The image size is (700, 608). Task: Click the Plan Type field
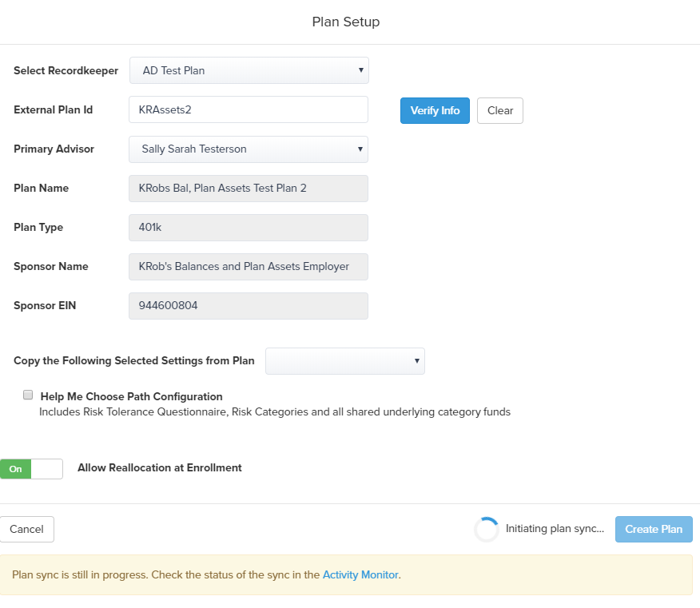pyautogui.click(x=249, y=228)
